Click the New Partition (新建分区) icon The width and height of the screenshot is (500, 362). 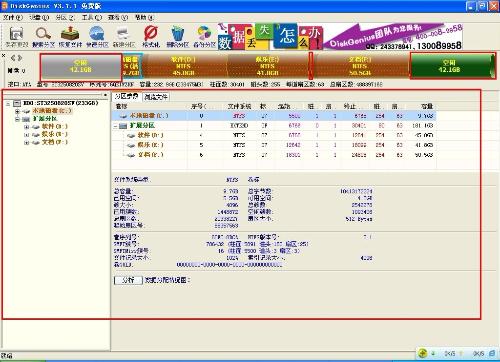coord(124,37)
